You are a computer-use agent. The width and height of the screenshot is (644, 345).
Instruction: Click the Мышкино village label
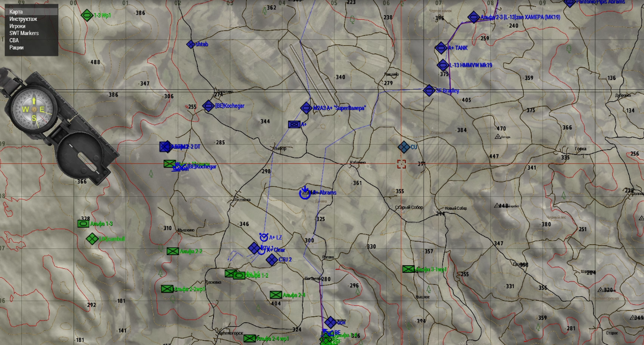coord(186,229)
